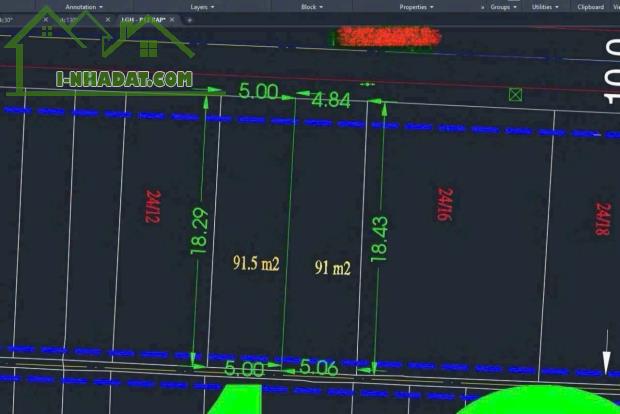Open a new drawing tab with plus

(189, 20)
